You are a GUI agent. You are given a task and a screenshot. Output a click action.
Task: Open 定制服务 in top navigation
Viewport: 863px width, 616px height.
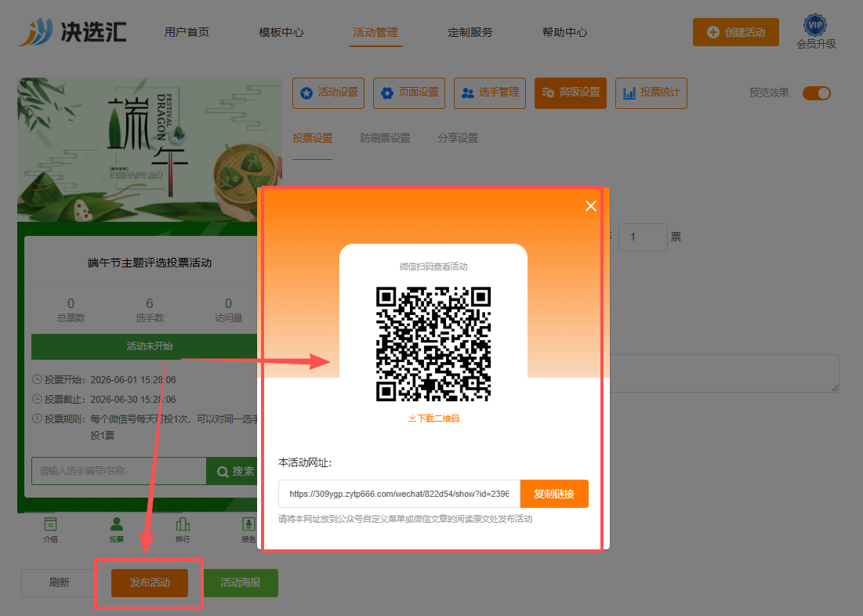pyautogui.click(x=470, y=32)
